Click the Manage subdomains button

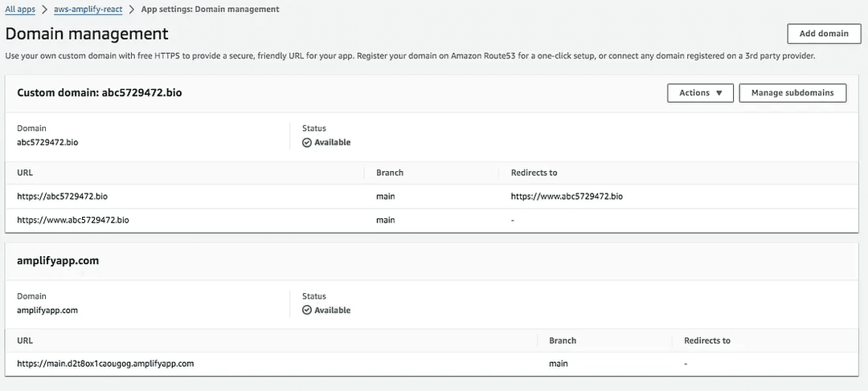click(792, 93)
